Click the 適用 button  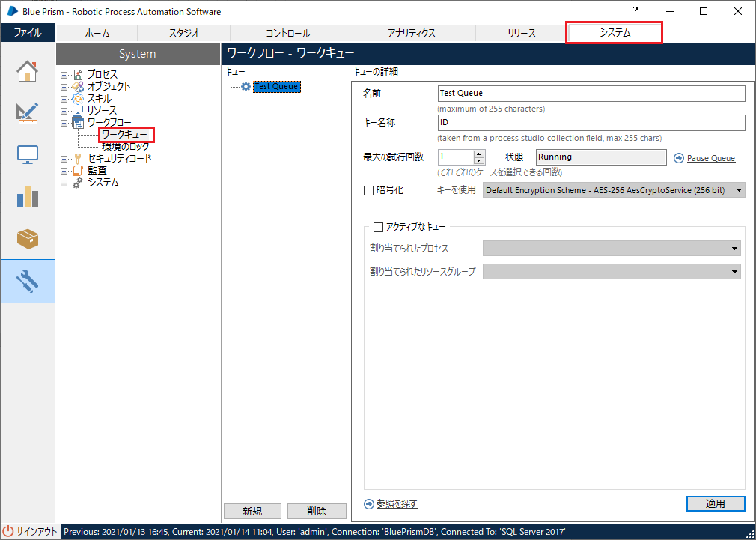point(716,504)
